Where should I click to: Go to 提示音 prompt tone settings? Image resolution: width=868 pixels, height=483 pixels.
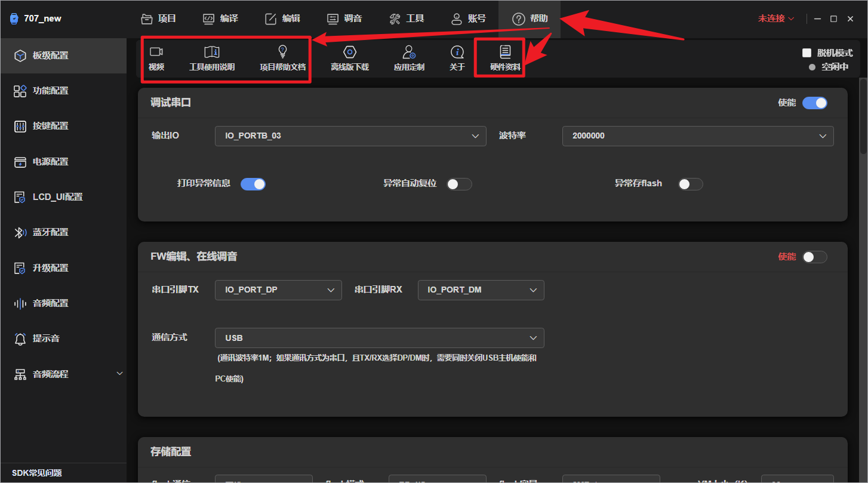tap(63, 339)
